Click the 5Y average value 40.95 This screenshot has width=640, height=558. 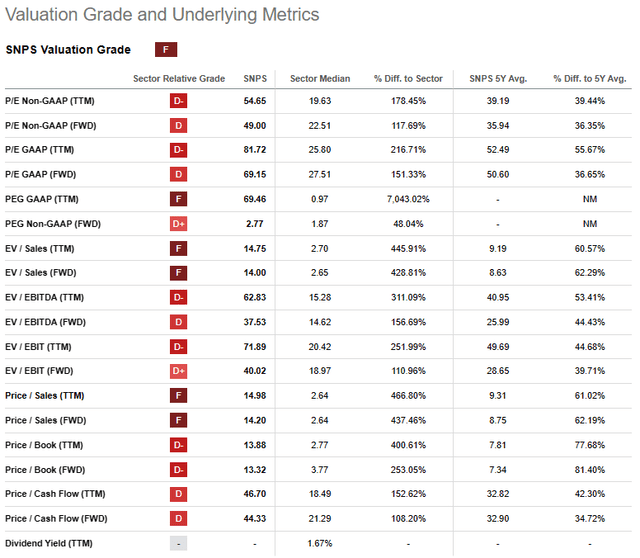click(x=498, y=297)
